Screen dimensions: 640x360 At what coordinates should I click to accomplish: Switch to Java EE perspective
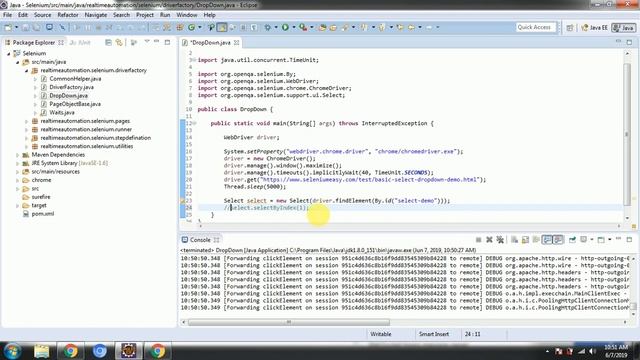pyautogui.click(x=594, y=27)
